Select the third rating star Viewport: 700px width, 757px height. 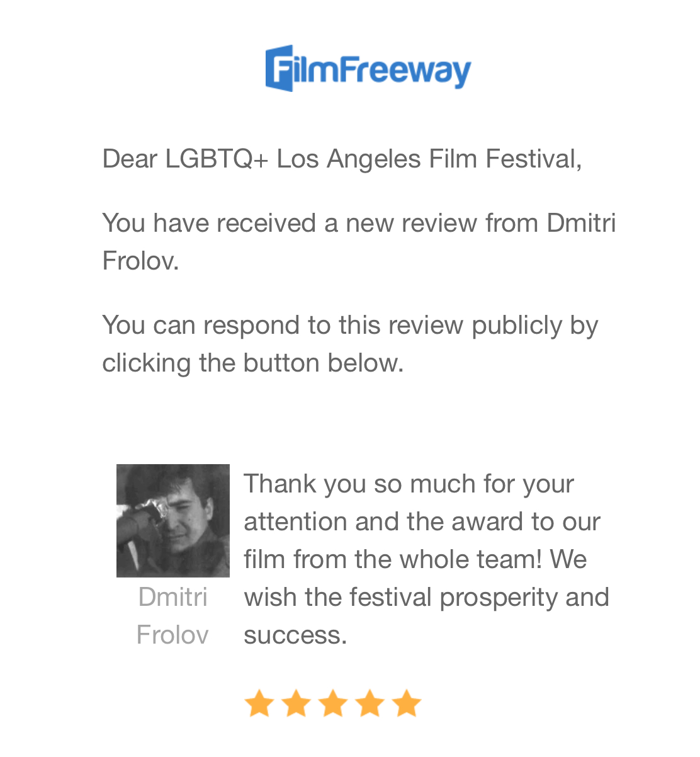point(332,703)
